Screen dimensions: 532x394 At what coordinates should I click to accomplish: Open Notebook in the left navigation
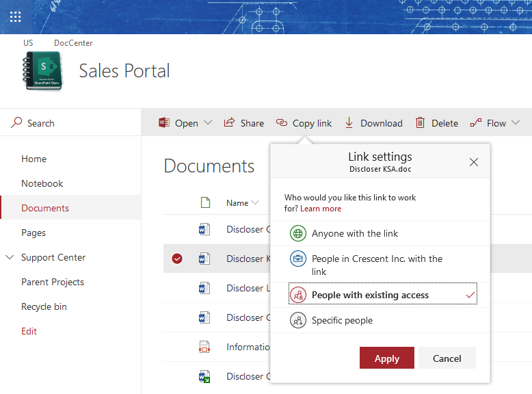coord(42,183)
